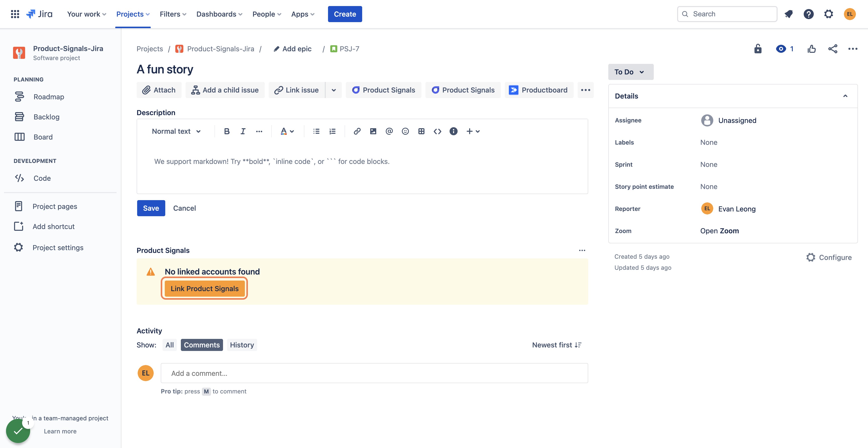
Task: Open the Your work menu
Action: coord(87,14)
